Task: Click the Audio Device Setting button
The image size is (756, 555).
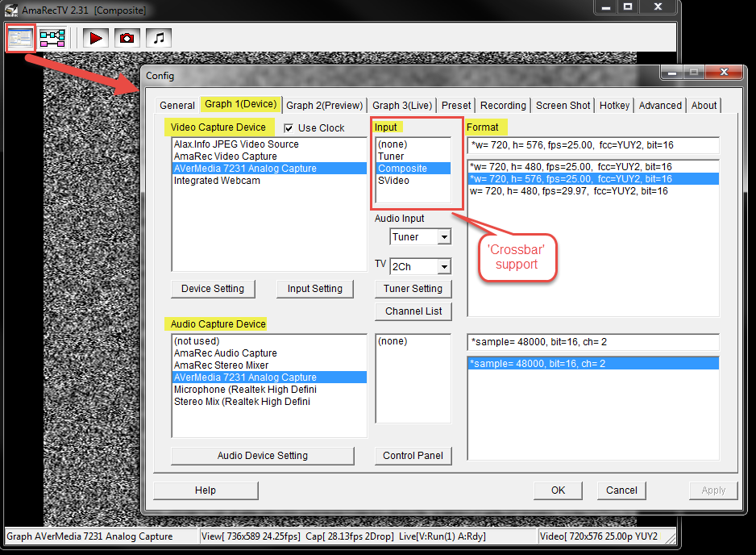Action: [262, 456]
